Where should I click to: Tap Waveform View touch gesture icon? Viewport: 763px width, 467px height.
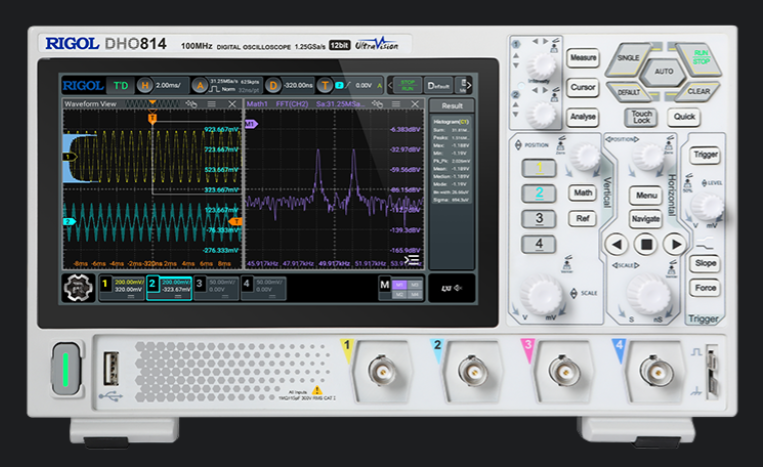[x=191, y=104]
